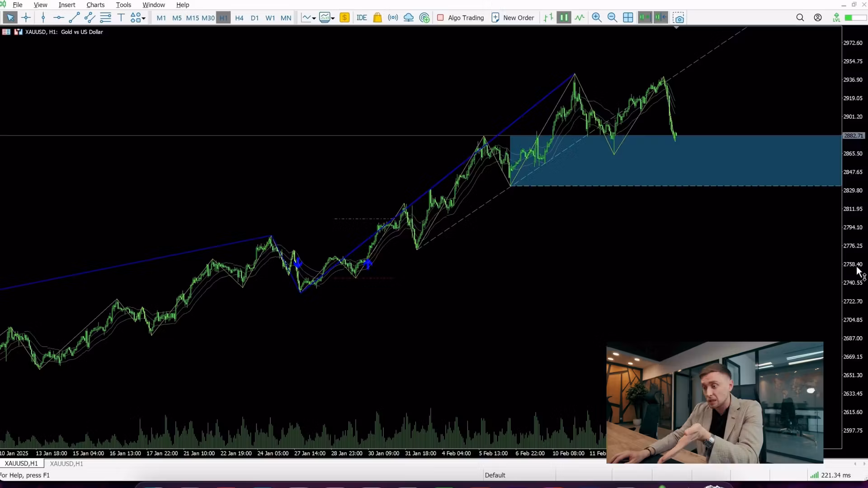868x488 pixels.
Task: Take a chart screenshot with the camera icon
Action: [679, 18]
